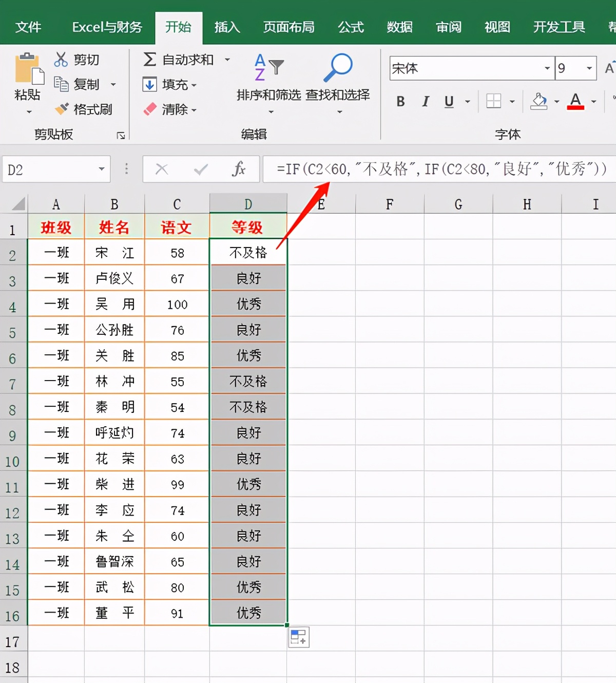The height and width of the screenshot is (683, 616).
Task: Switch to the 插入 tab
Action: click(227, 27)
